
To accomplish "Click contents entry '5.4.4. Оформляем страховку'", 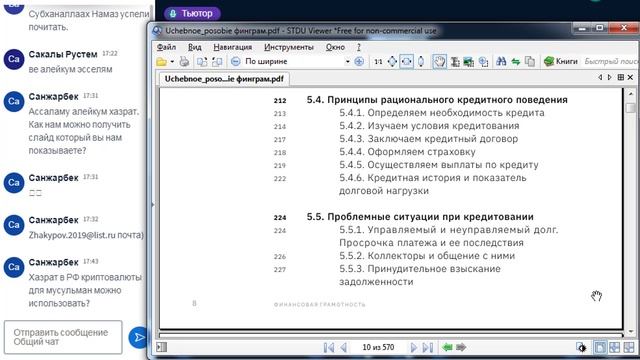I will coord(407,152).
